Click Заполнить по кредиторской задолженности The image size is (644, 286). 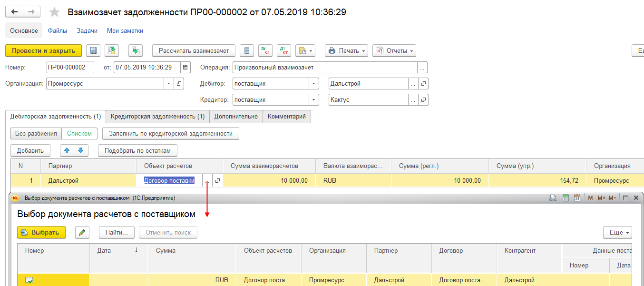pos(171,134)
